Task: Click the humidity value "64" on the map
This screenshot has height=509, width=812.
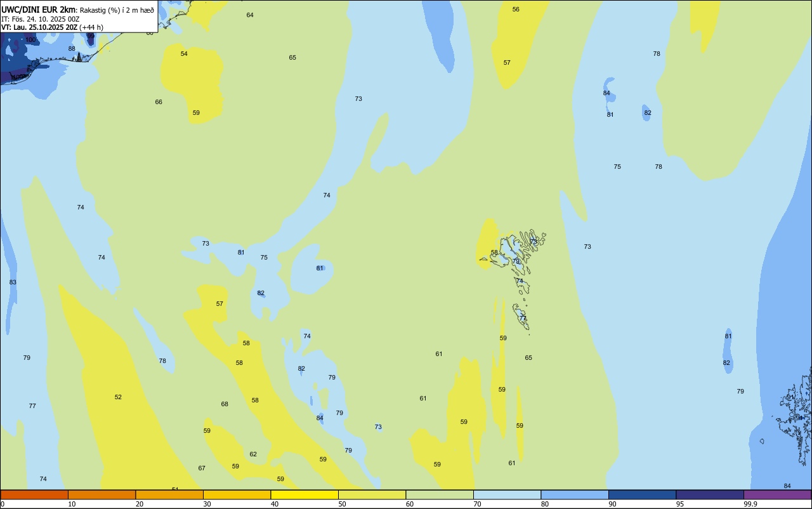Action: pos(250,15)
